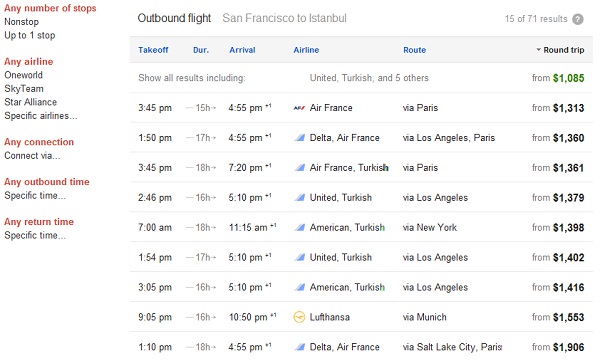Show all results including United, Turkish
This screenshot has height=361, width=600.
pyautogui.click(x=361, y=78)
